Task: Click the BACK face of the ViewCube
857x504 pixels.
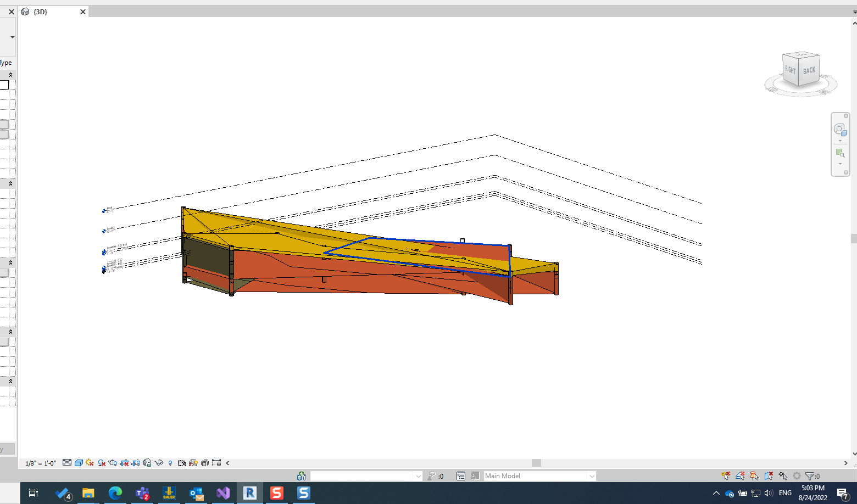Action: (x=810, y=71)
